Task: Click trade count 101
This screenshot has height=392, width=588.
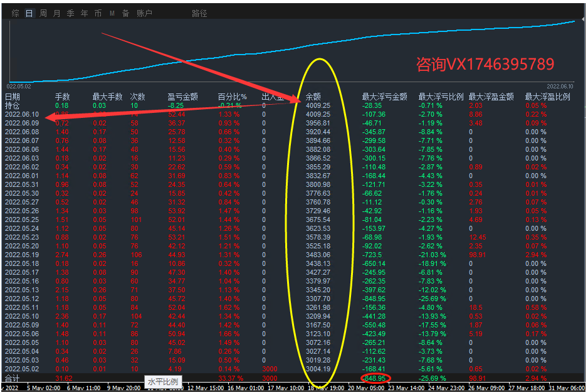Action: click(136, 220)
